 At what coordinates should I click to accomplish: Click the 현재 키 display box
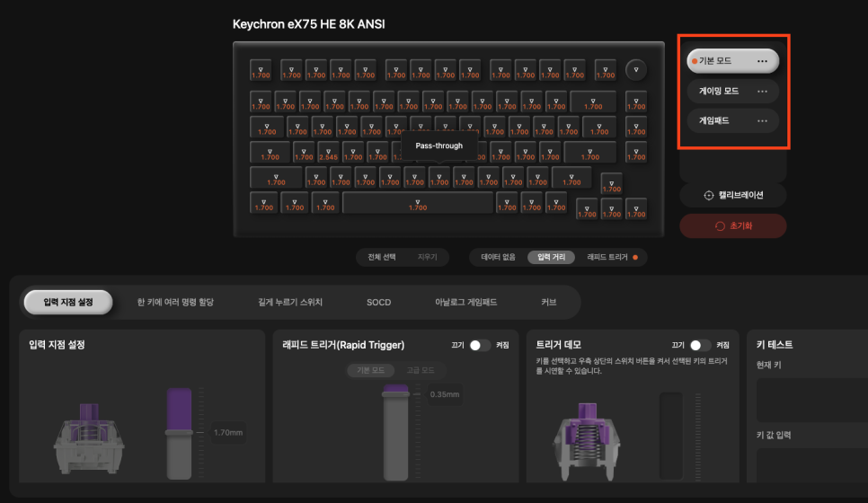[x=812, y=400]
